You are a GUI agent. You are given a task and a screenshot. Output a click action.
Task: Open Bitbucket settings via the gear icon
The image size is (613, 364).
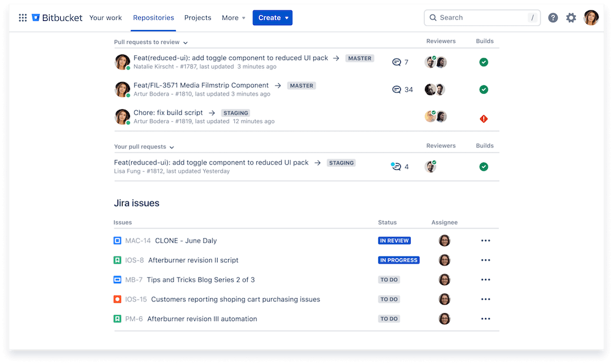point(571,17)
